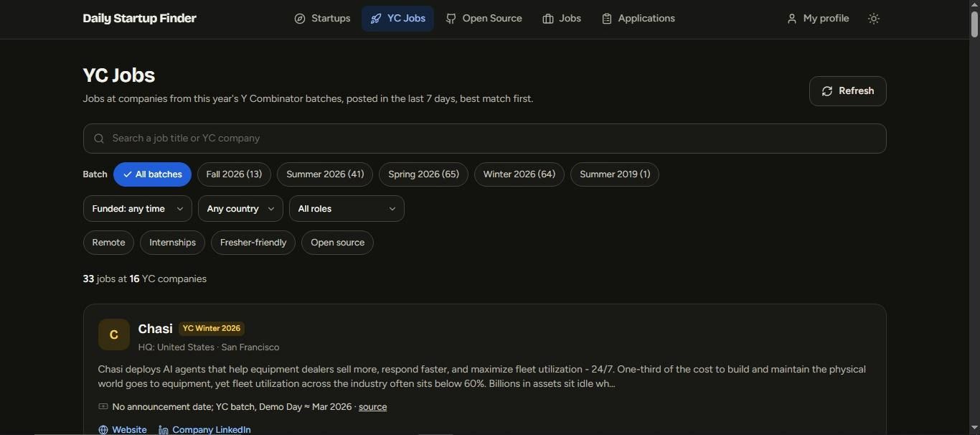The image size is (980, 435).
Task: Go to the Open Source tab
Action: (x=484, y=19)
